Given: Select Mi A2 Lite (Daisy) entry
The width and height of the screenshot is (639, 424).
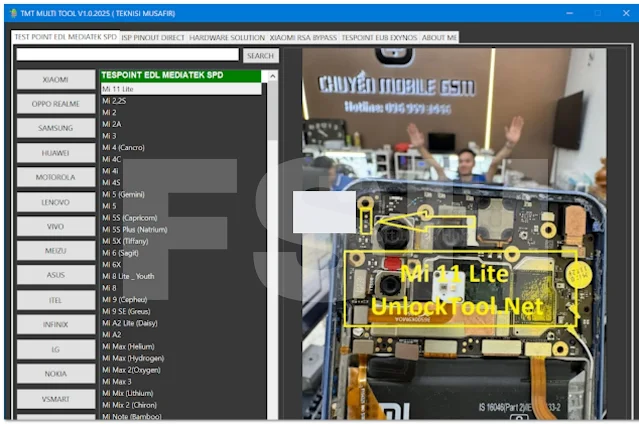Looking at the screenshot, I should click(x=130, y=323).
